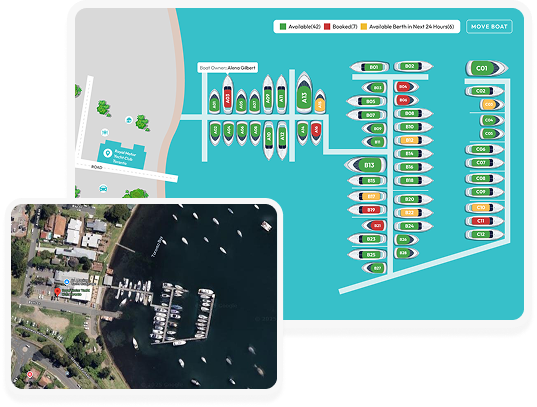Viewport: 537px width, 407px height.
Task: Select the boat at berth A12
Action: [x=282, y=140]
